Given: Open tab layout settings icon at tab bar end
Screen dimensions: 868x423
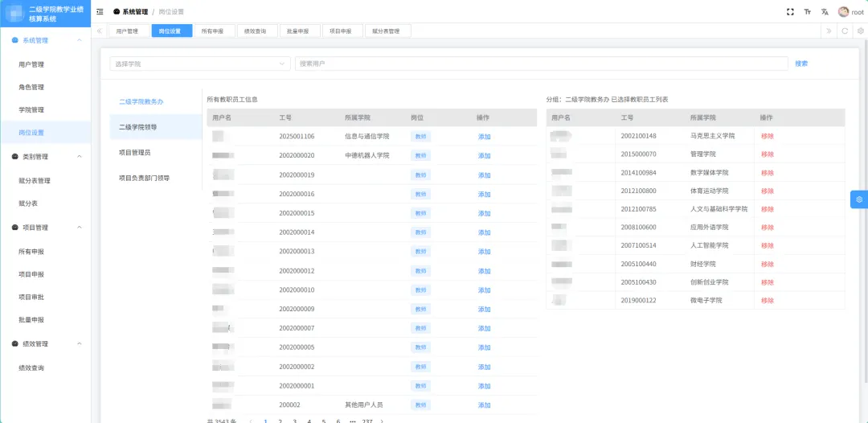Looking at the screenshot, I should coord(861,31).
